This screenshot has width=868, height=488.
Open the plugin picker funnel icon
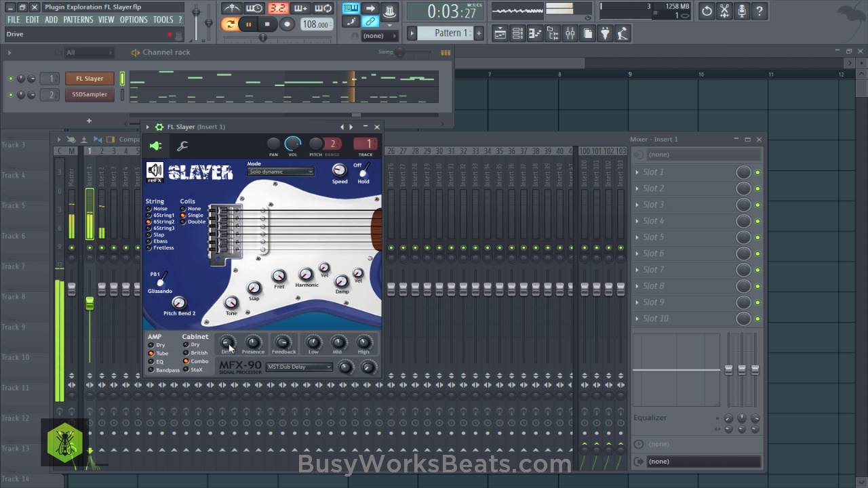tap(606, 33)
